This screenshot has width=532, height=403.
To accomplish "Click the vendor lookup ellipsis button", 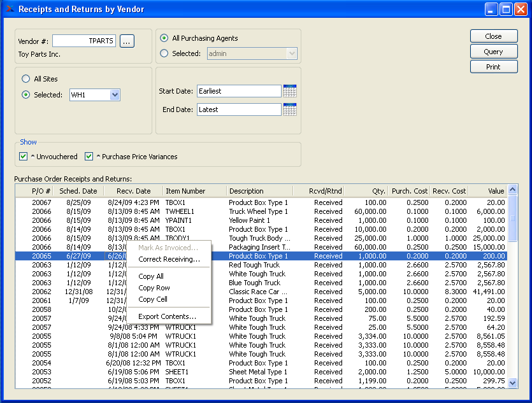I will point(127,41).
